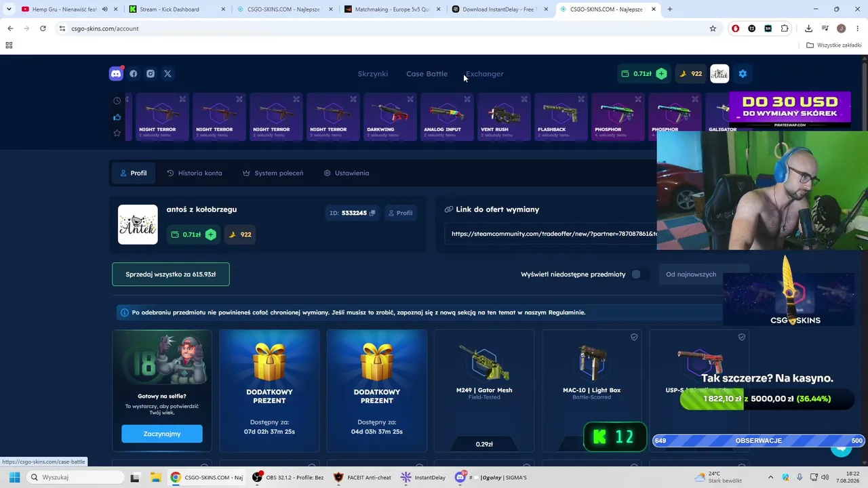Image resolution: width=868 pixels, height=488 pixels.
Task: Open the Chrome extensions puzzle icon
Action: 785,28
